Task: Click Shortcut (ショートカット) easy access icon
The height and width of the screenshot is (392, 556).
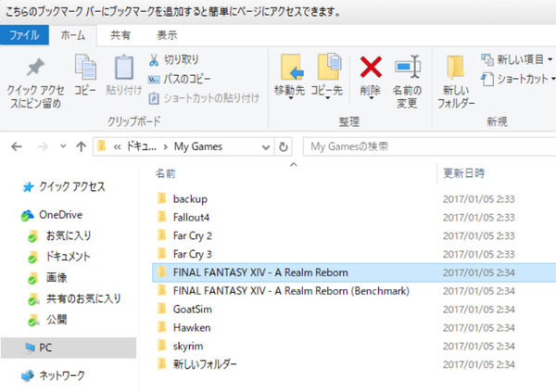Action: coord(487,79)
